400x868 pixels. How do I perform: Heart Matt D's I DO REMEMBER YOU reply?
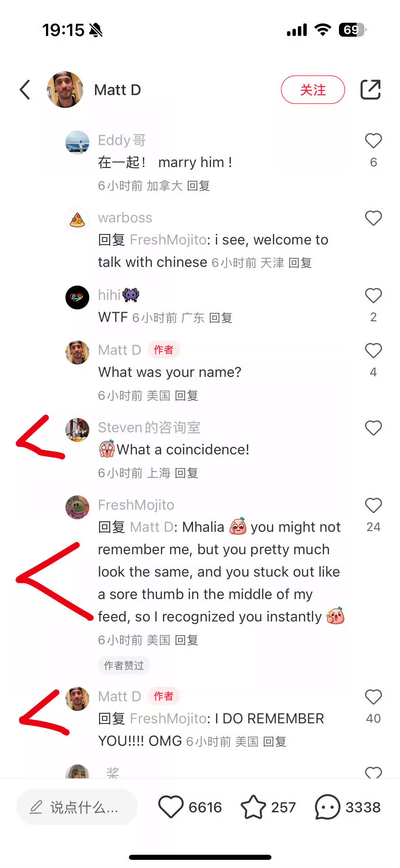pyautogui.click(x=373, y=697)
